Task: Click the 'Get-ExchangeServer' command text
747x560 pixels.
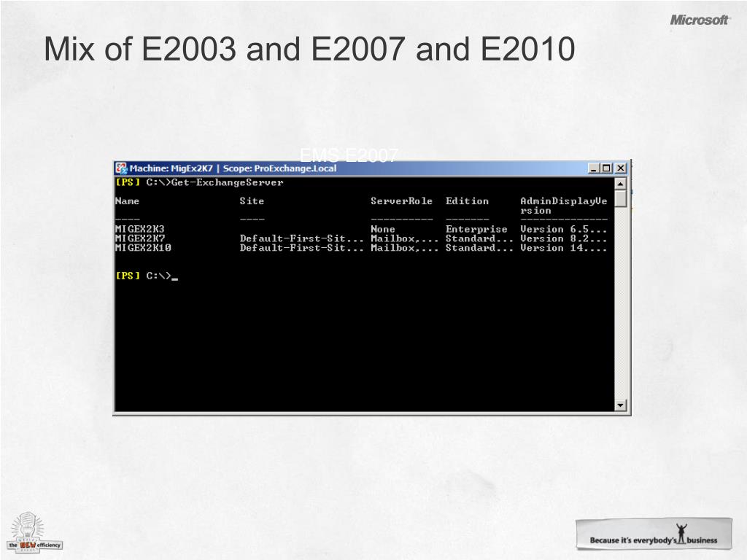Action: coord(228,182)
